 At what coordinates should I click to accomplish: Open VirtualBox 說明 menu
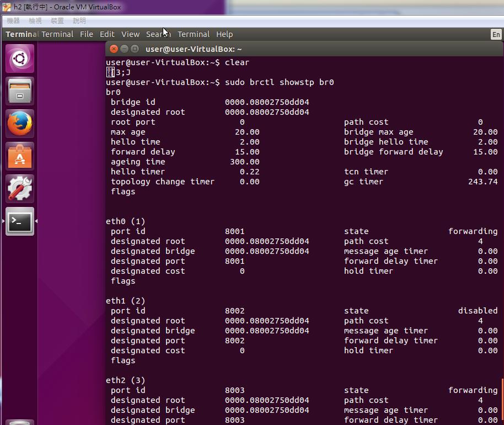click(x=79, y=20)
